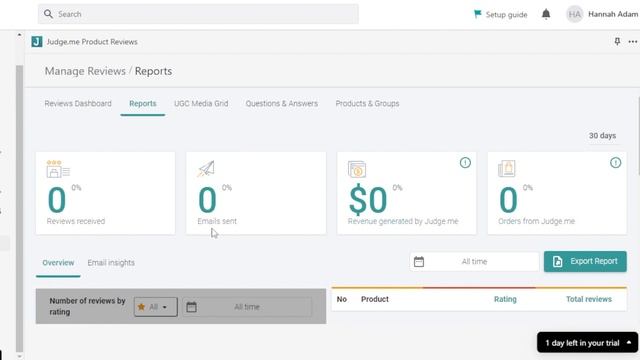The width and height of the screenshot is (640, 360).
Task: Open the All time date picker beside Export
Action: 474,262
